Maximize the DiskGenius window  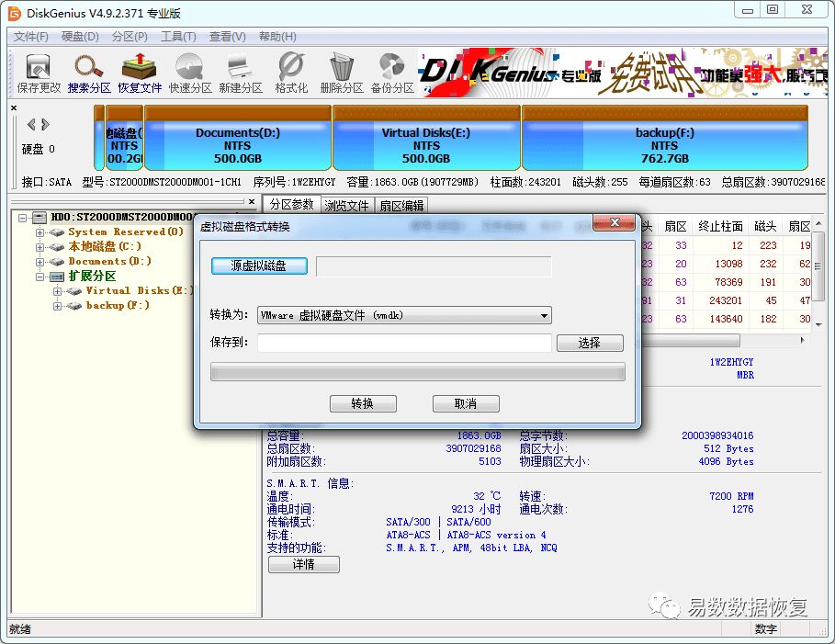coord(773,9)
